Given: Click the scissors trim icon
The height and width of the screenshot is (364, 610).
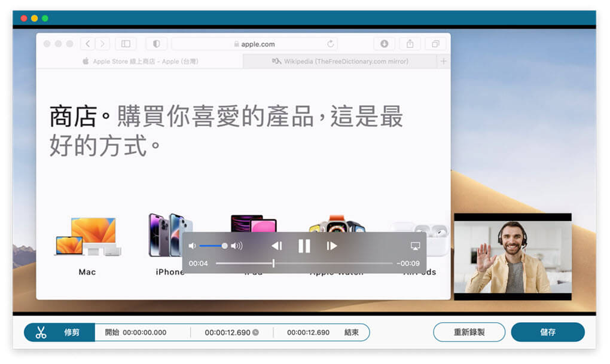Looking at the screenshot, I should 41,332.
